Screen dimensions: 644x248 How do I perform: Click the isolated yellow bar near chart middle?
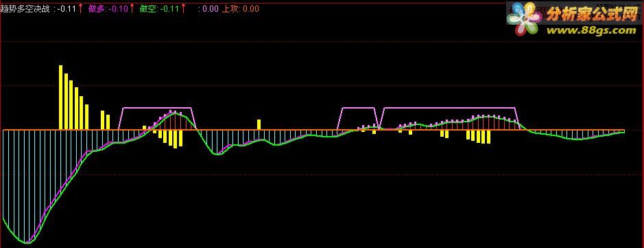[x=259, y=124]
